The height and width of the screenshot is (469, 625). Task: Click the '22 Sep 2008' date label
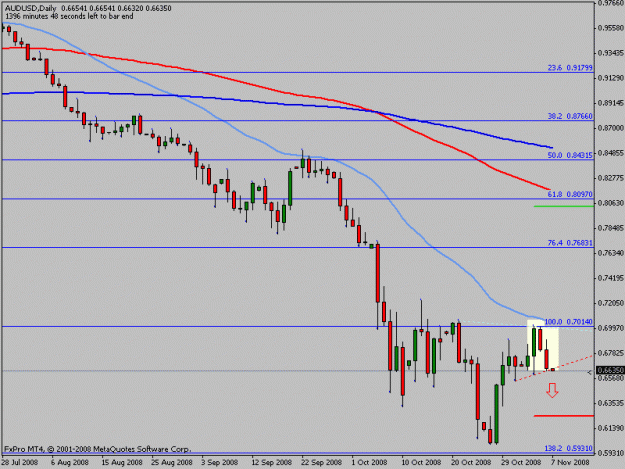321,462
